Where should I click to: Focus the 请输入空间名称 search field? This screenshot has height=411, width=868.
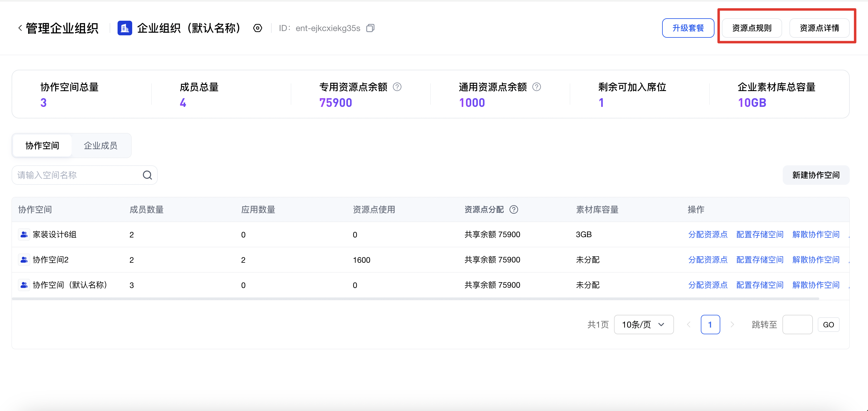79,175
